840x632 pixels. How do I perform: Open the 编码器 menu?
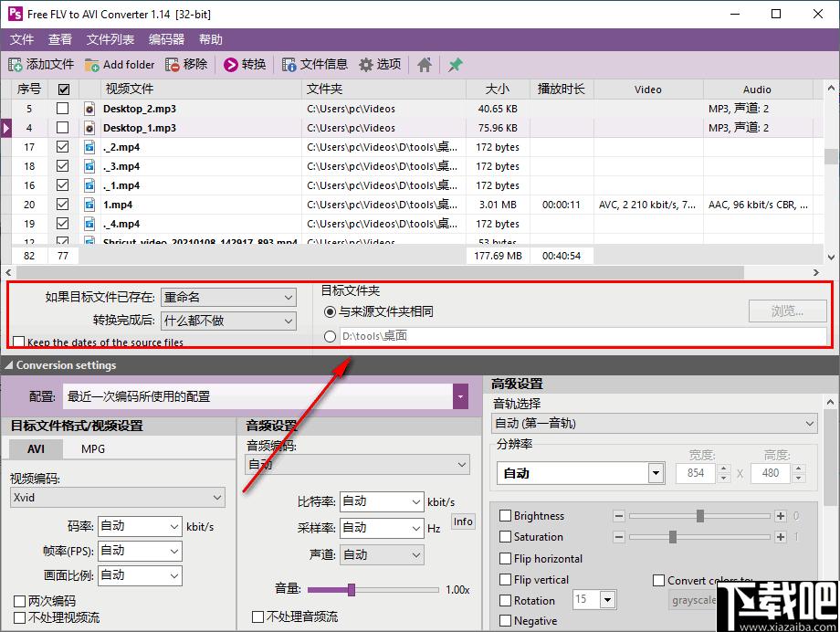166,39
